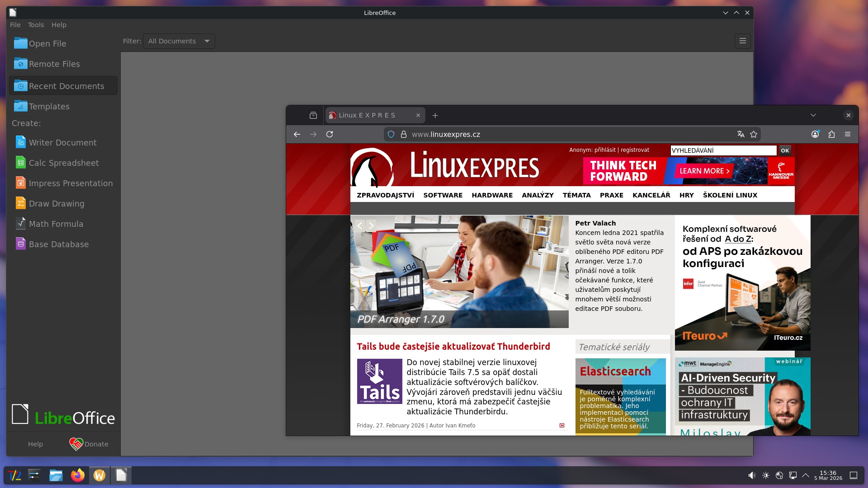Open the browser list all tabs chevron

click(813, 115)
